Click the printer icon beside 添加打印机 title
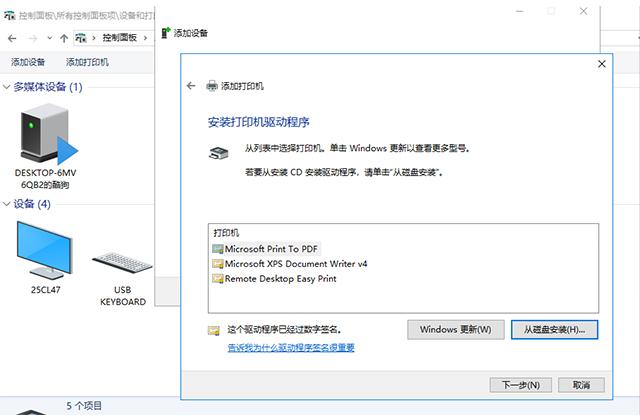This screenshot has width=640, height=420. (x=212, y=87)
